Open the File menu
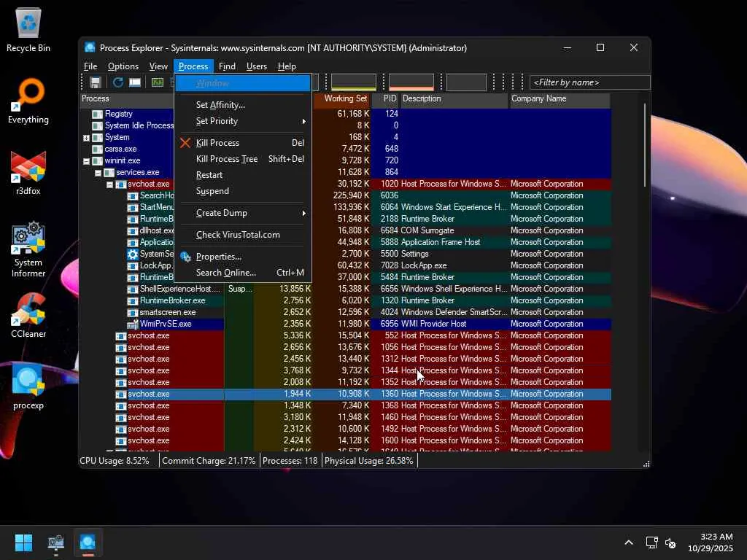747x560 pixels. click(90, 66)
